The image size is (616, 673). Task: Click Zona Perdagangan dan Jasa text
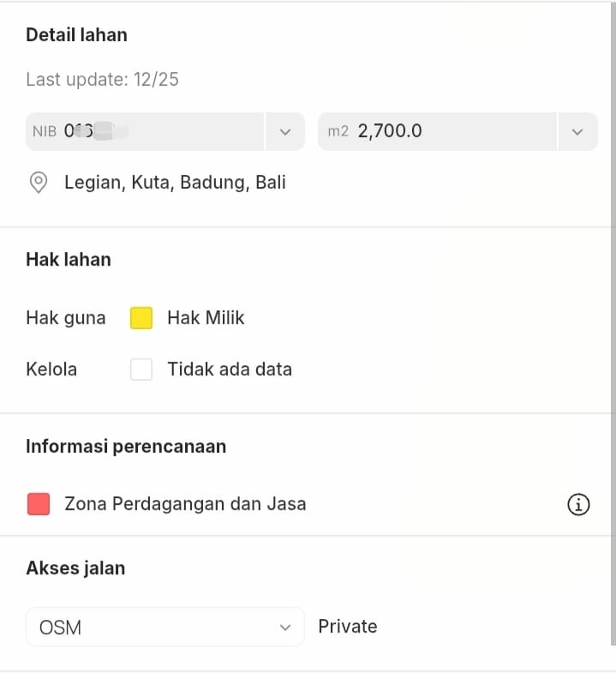coord(185,504)
